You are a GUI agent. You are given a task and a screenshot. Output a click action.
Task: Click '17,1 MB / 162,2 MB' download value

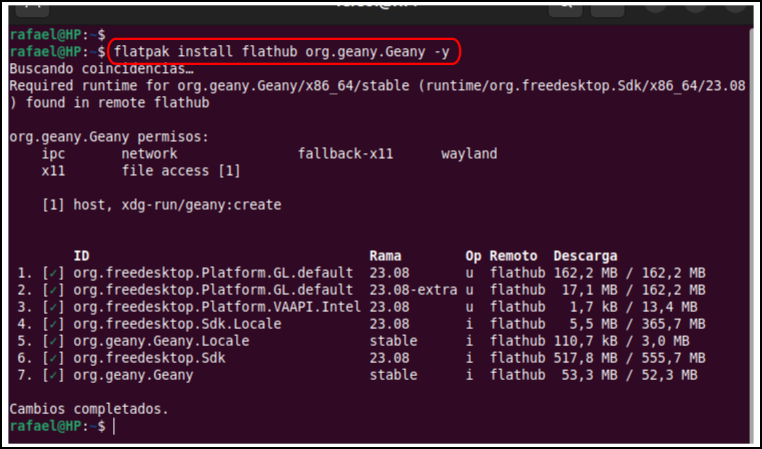click(633, 290)
